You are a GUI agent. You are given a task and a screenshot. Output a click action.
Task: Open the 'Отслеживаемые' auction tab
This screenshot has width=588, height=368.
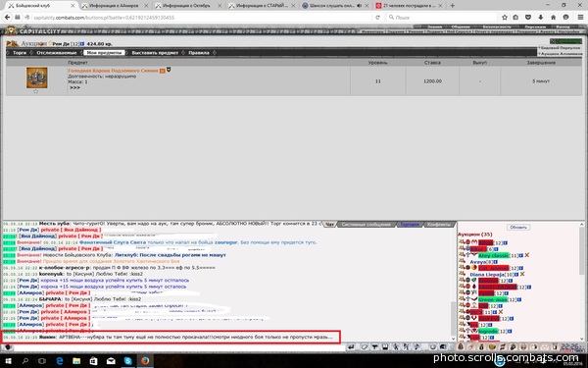click(56, 53)
